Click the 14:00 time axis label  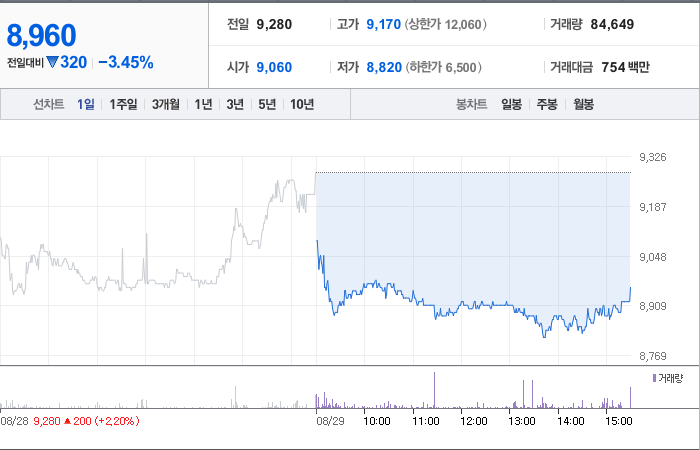571,421
